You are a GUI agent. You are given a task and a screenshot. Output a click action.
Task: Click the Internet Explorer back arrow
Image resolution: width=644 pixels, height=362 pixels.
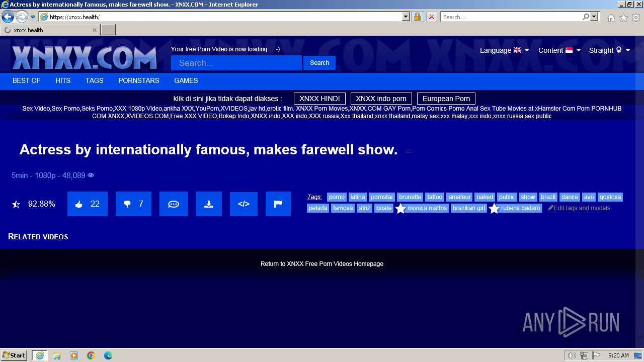point(8,17)
